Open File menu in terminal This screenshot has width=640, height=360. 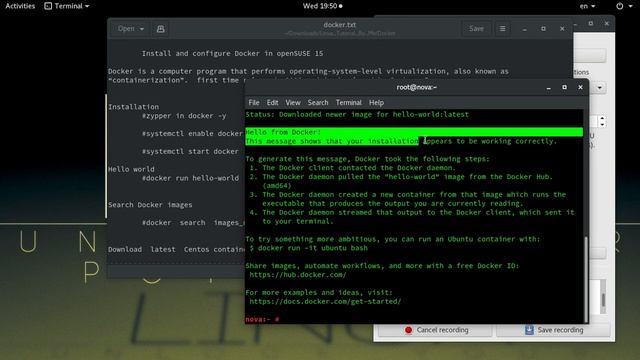click(x=253, y=102)
